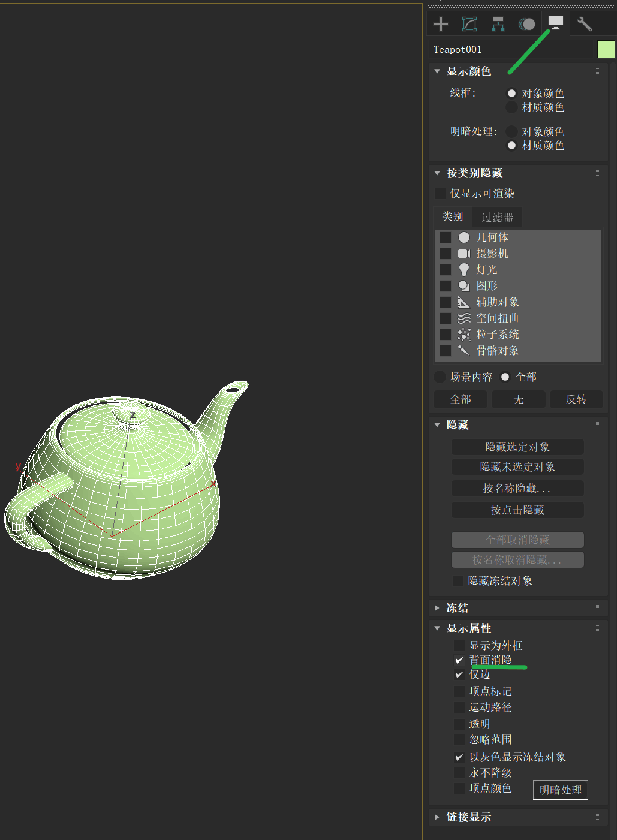Viewport: 617px width, 840px height.
Task: Collapse the 隐藏 rollout
Action: tap(437, 425)
